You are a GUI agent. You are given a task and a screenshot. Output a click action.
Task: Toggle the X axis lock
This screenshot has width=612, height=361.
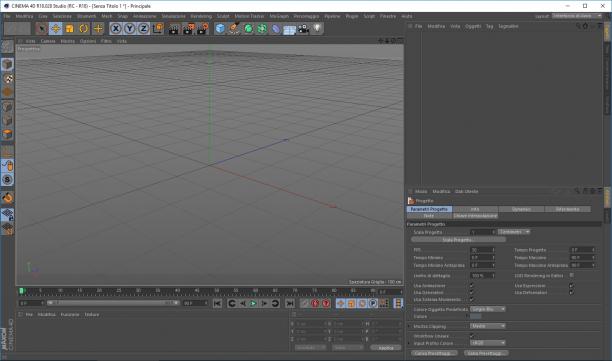pyautogui.click(x=116, y=28)
